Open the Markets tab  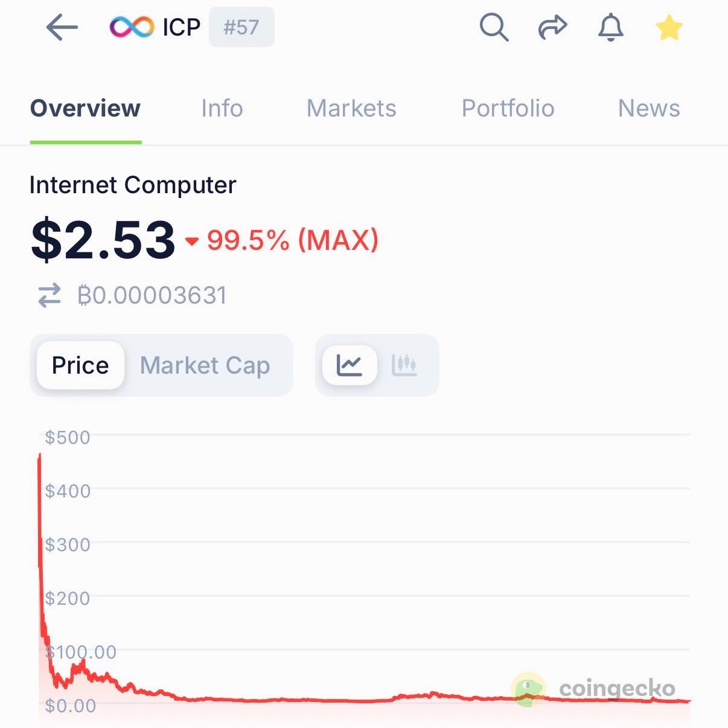tap(351, 109)
